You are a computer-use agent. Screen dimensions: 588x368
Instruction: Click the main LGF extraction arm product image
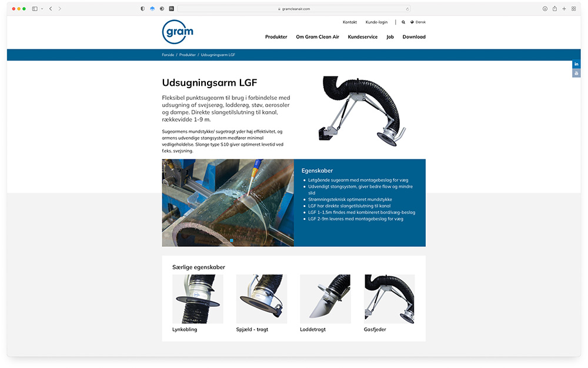point(362,111)
